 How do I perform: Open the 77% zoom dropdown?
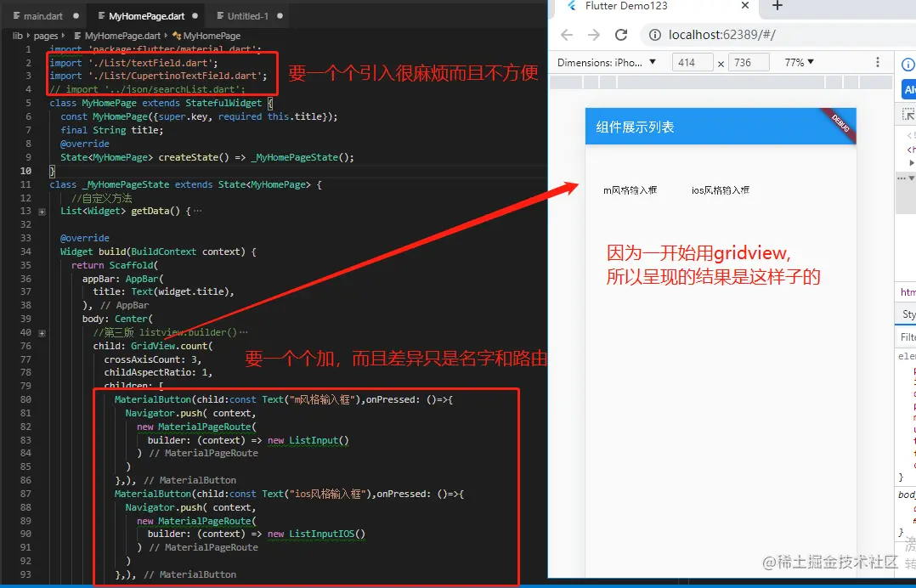(x=799, y=63)
